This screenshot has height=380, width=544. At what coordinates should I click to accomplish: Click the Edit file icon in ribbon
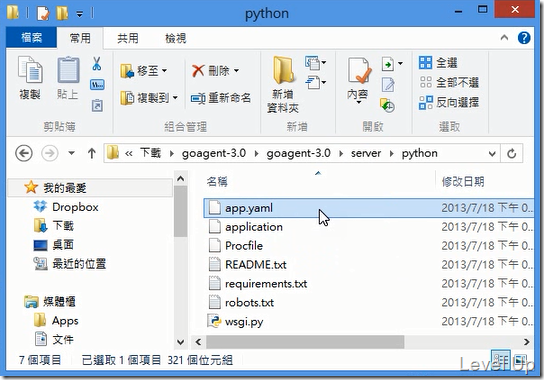click(388, 85)
